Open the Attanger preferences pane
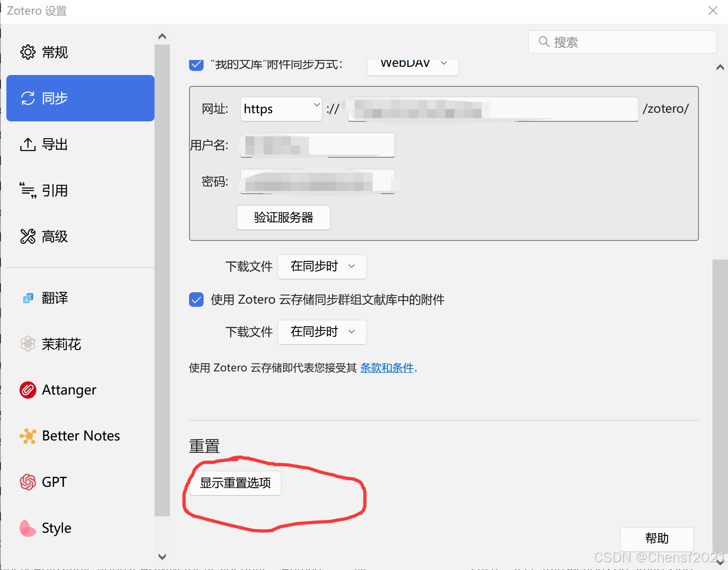Screen dimensions: 728x570 tap(80, 390)
